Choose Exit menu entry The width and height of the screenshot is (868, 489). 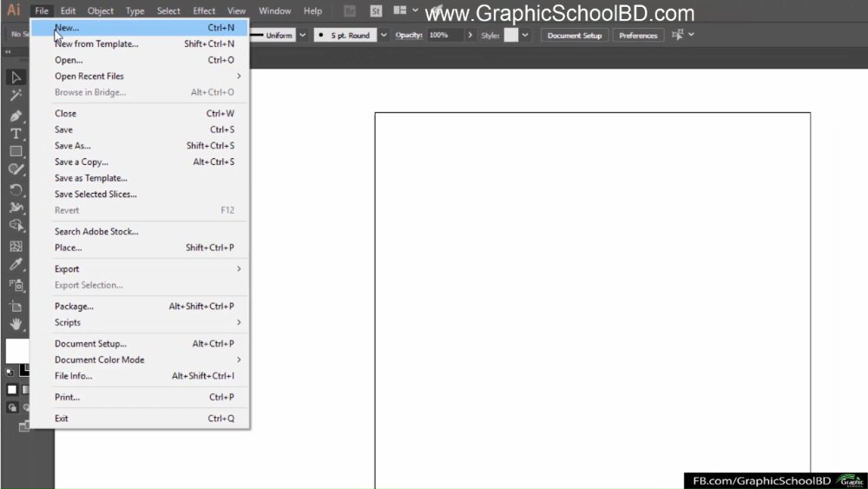point(139,419)
